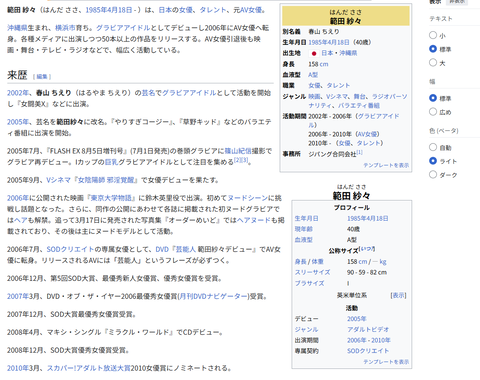Open the 篠山紀信 link
This screenshot has width=480, height=380.
coord(238,151)
